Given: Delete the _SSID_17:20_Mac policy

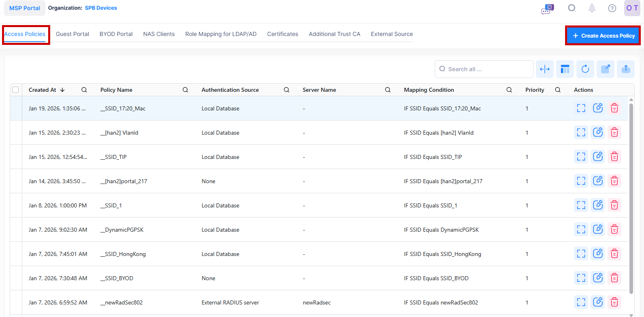Looking at the screenshot, I should tap(614, 108).
